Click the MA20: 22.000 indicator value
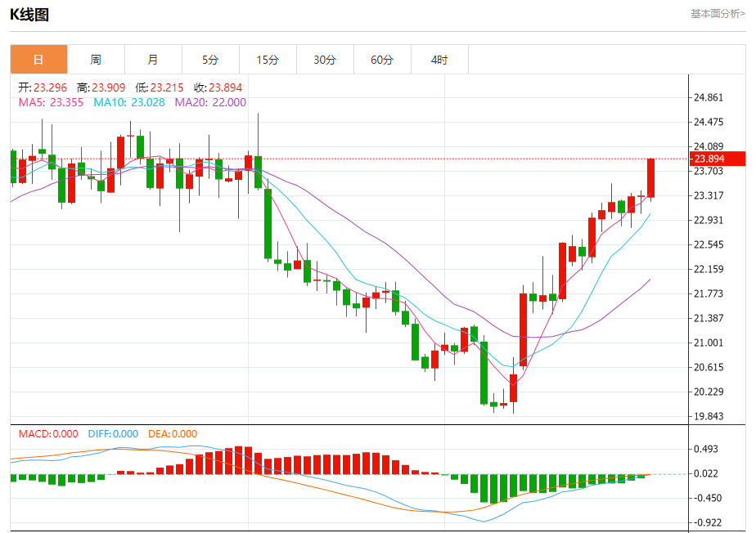Image resolution: width=756 pixels, height=533 pixels. coord(210,102)
